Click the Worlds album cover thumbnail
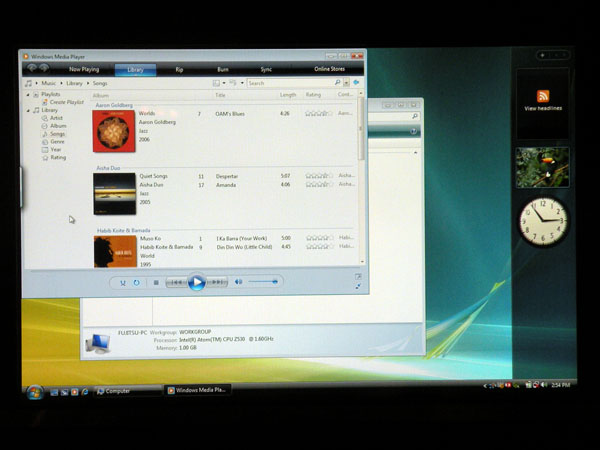Viewport: 600px width, 450px height. click(114, 131)
